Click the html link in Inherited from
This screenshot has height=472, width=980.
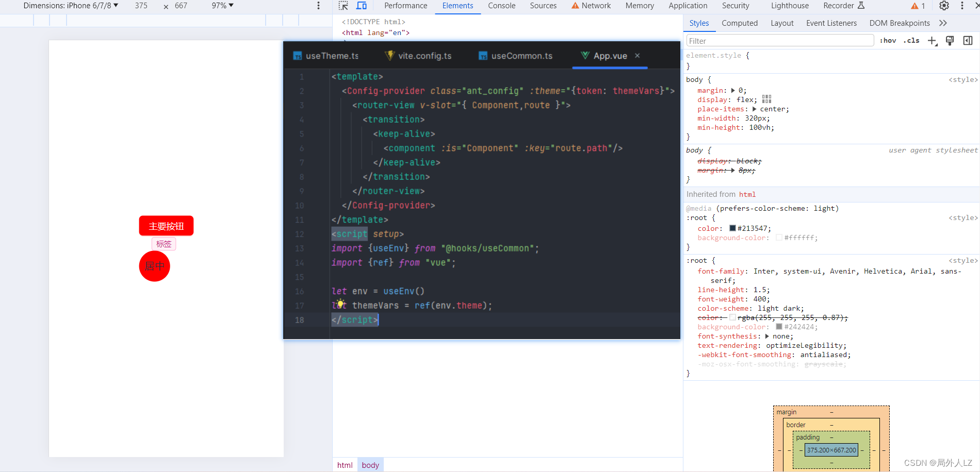tap(747, 194)
